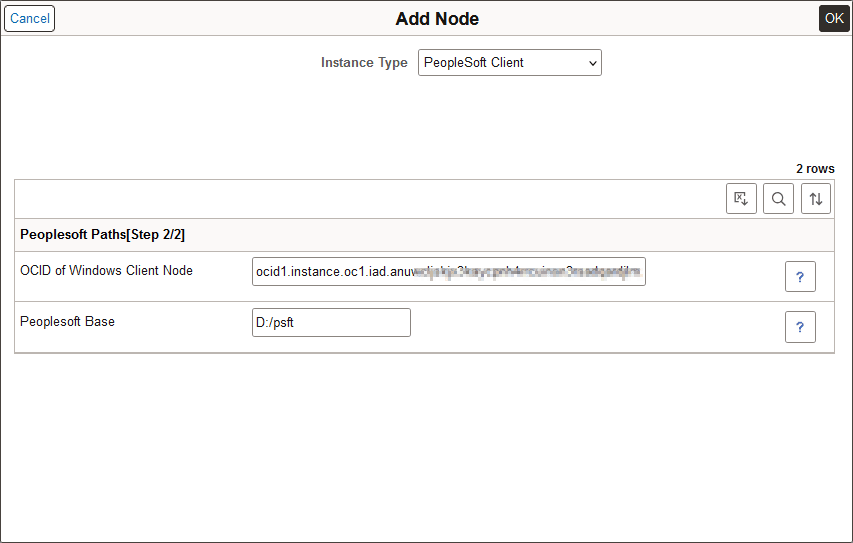This screenshot has width=853, height=543.
Task: Focus the Peoplesoft Base field
Action: [x=331, y=323]
